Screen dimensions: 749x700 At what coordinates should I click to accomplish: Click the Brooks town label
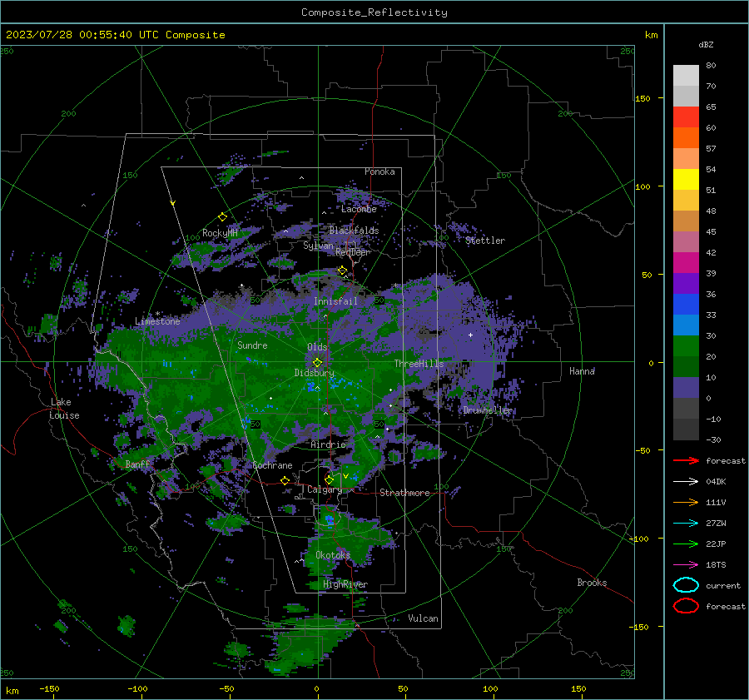coord(592,583)
